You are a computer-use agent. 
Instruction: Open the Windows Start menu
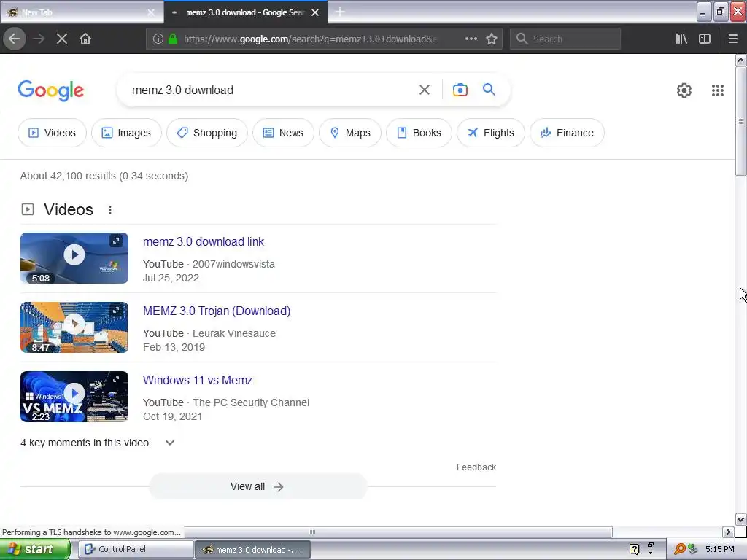[35, 550]
